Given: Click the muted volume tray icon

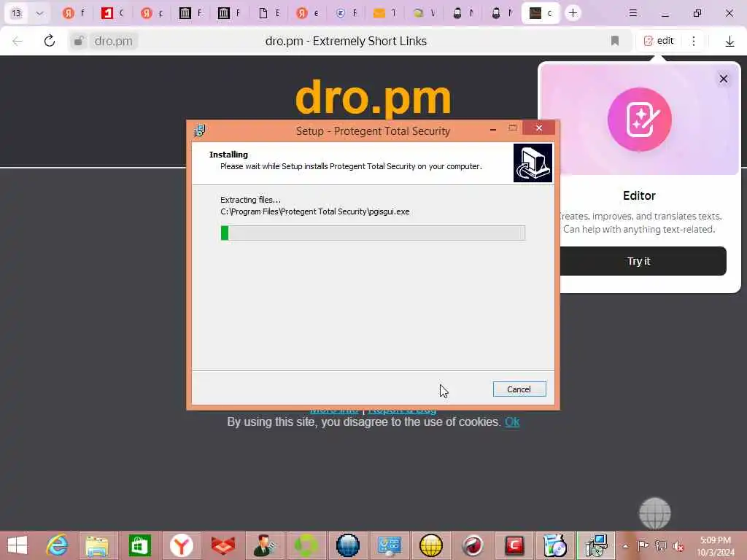Looking at the screenshot, I should (x=678, y=546).
